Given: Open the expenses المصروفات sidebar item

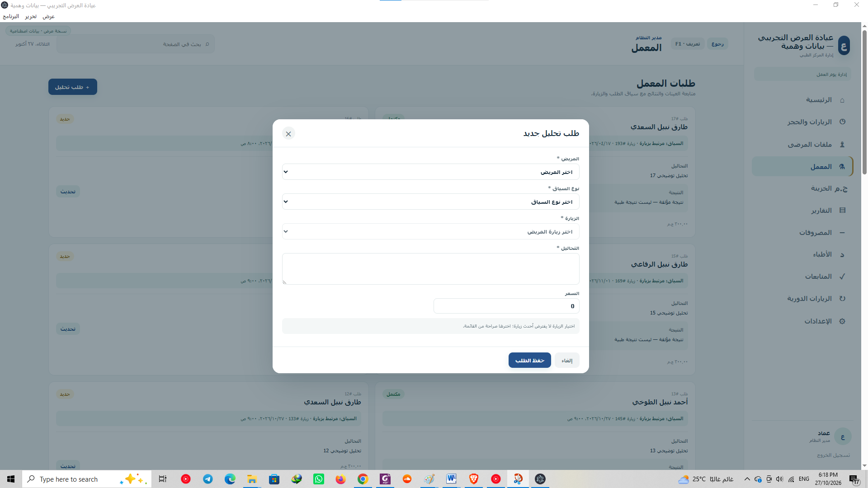Looking at the screenshot, I should [x=802, y=232].
